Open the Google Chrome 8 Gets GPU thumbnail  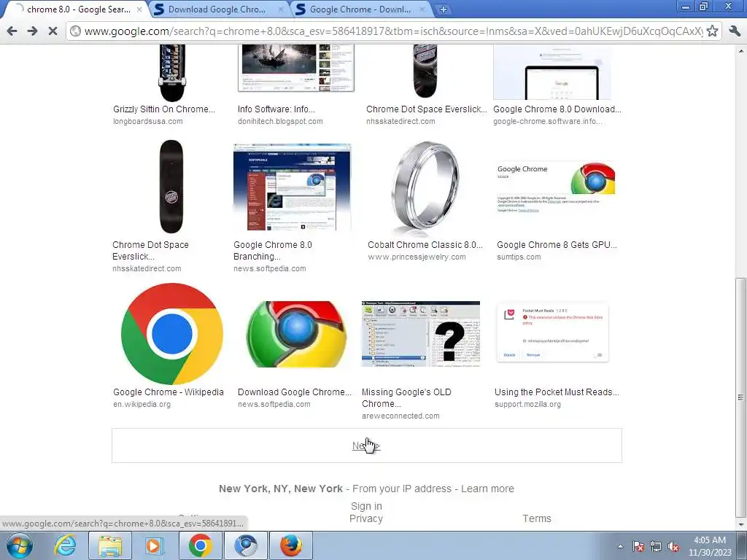pos(555,187)
